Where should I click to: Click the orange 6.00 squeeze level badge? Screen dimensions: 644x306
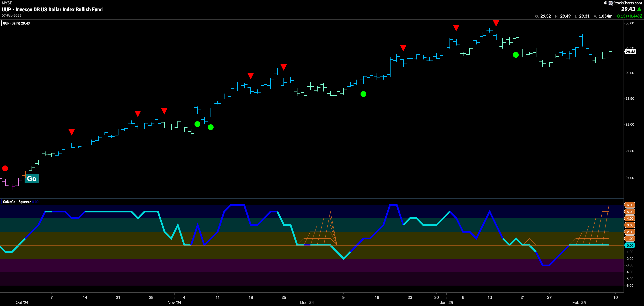(x=630, y=205)
